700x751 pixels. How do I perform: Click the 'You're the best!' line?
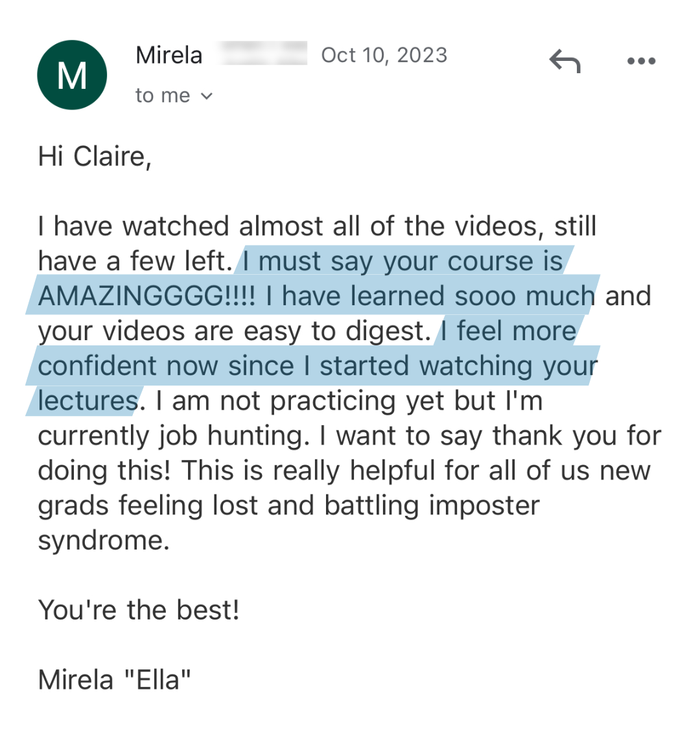pyautogui.click(x=138, y=609)
